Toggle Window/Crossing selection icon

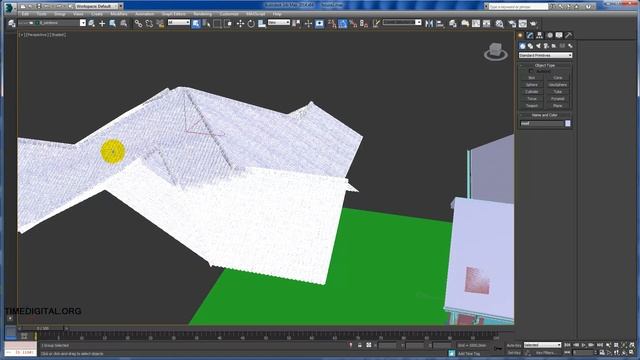click(228, 24)
